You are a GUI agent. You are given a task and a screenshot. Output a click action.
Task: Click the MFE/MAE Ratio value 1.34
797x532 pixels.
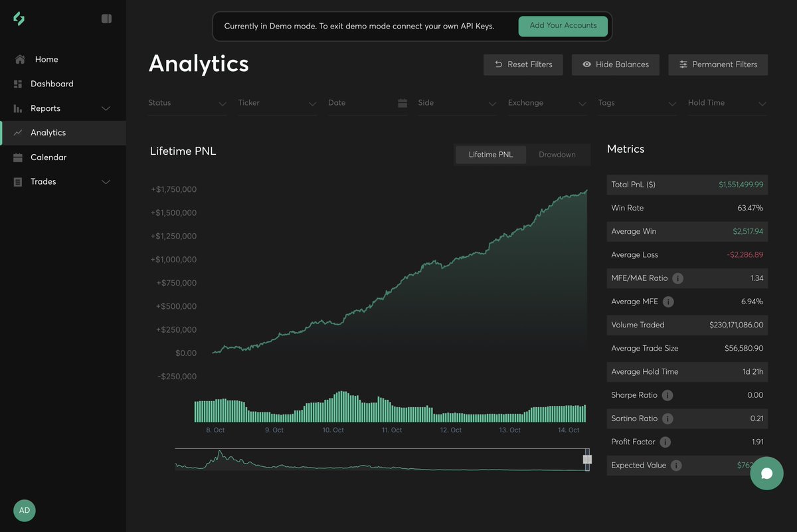click(x=756, y=278)
